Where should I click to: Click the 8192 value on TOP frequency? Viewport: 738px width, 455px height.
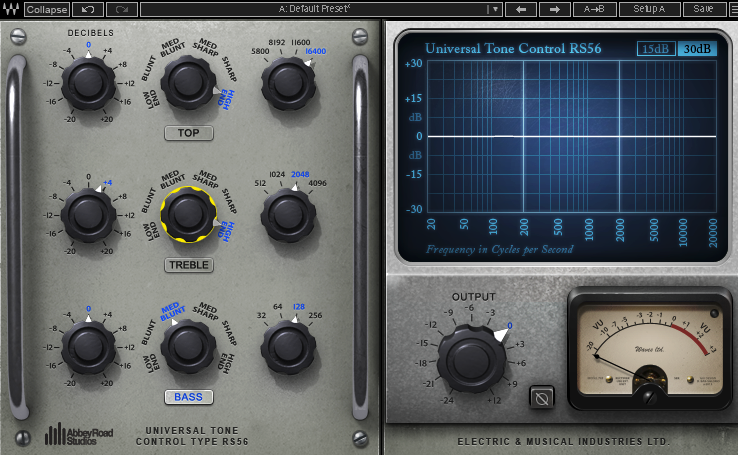point(277,42)
